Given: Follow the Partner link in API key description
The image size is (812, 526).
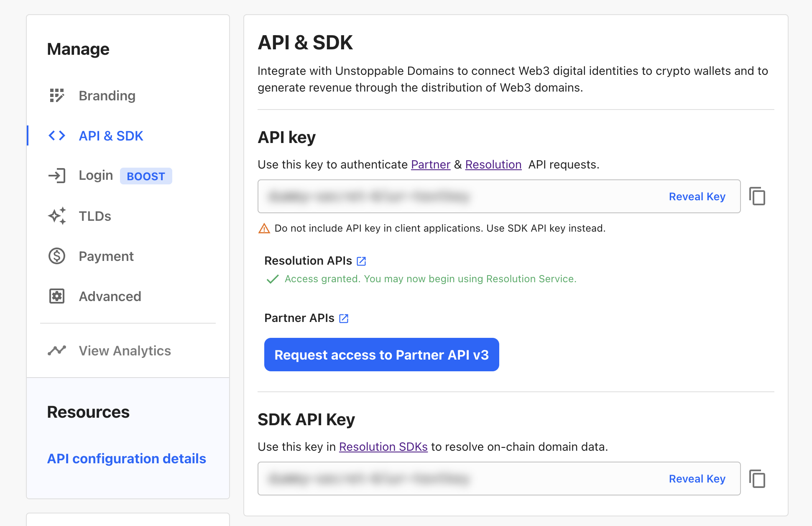Looking at the screenshot, I should click(x=430, y=165).
